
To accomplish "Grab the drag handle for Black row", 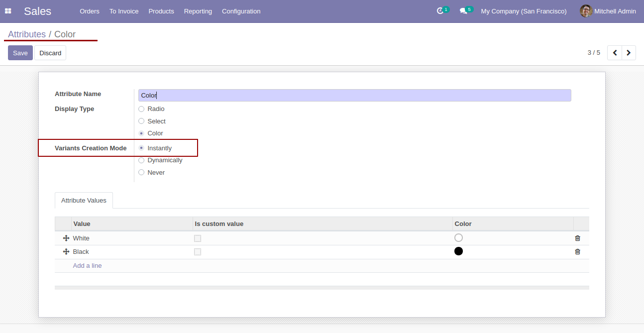I will tap(66, 252).
